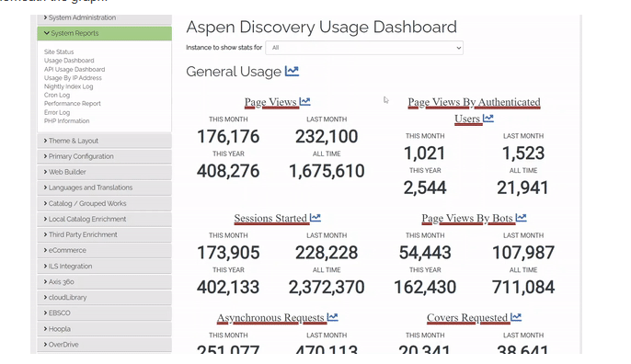The width and height of the screenshot is (631, 364).
Task: Expand the OverDrive section
Action: coord(104,345)
